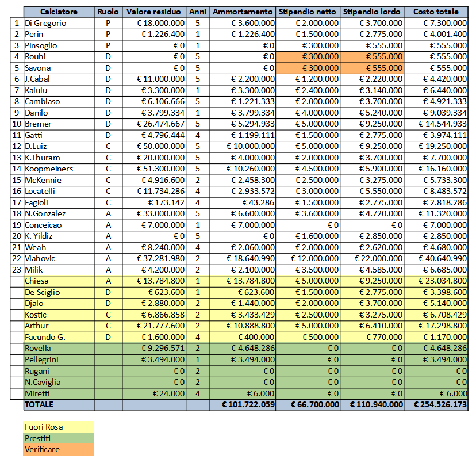Click Djalo's Ammortamento € 1.440.000

(243, 304)
